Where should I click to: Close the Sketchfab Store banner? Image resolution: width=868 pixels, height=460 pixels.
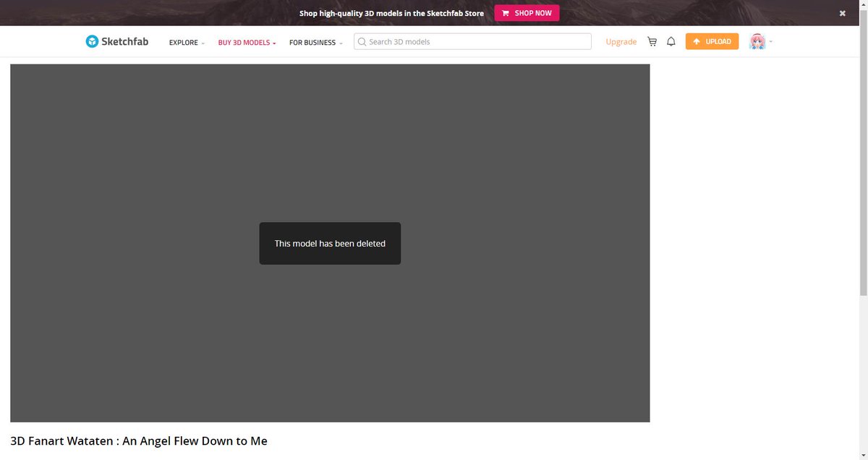[x=842, y=13]
